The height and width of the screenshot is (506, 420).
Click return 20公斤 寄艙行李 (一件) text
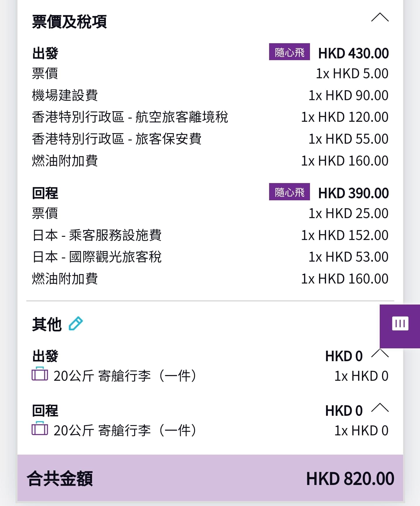[125, 430]
